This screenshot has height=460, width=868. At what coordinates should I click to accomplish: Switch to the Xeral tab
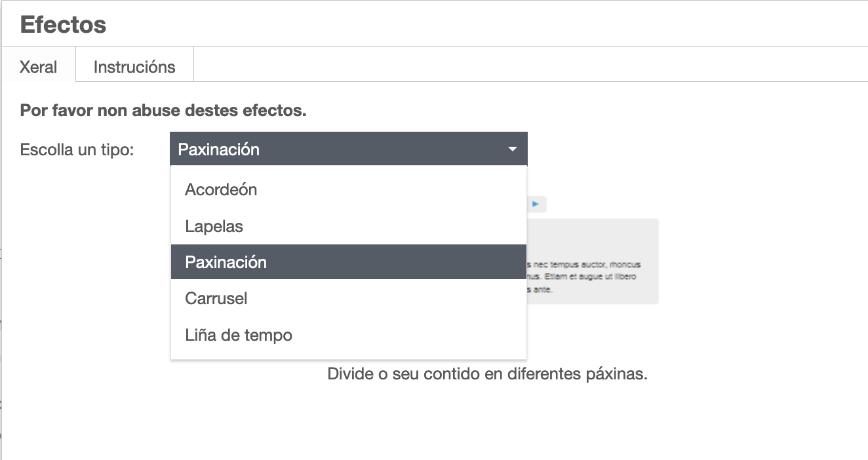point(39,66)
